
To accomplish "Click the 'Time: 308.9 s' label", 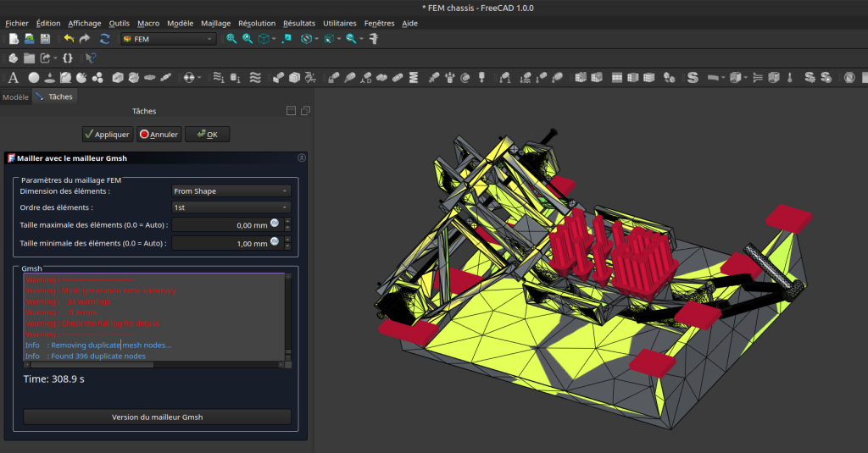I will pyautogui.click(x=53, y=378).
